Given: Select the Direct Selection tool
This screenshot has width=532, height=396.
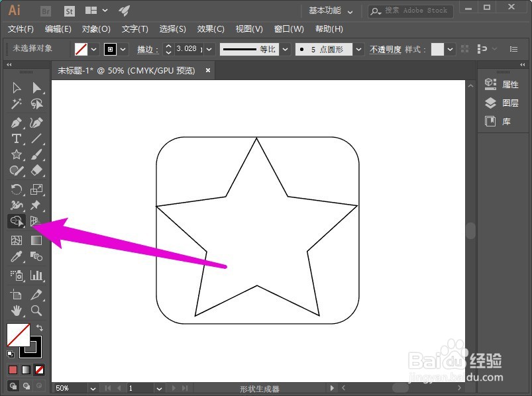Looking at the screenshot, I should pos(36,88).
